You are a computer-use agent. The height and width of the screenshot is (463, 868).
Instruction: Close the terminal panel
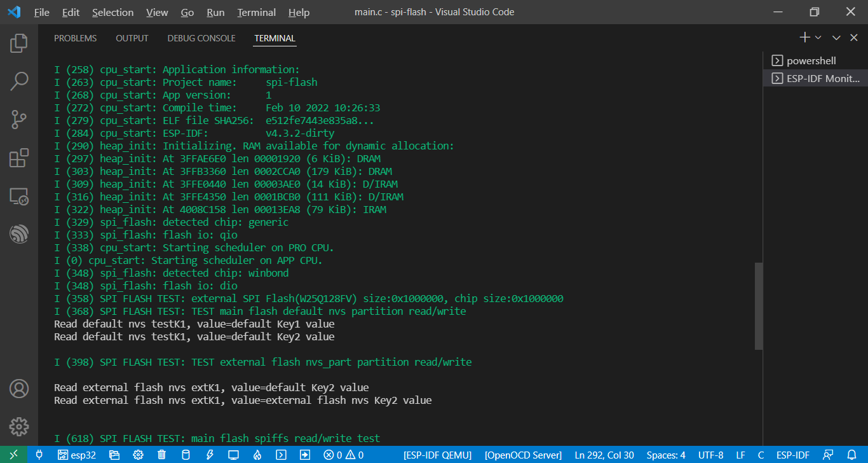853,38
